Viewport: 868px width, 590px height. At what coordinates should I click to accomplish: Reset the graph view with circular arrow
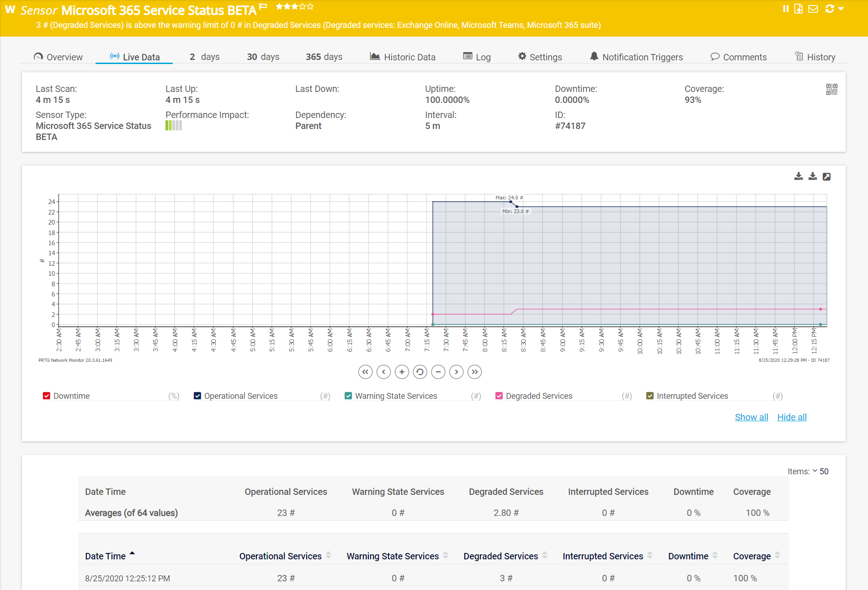(x=420, y=372)
